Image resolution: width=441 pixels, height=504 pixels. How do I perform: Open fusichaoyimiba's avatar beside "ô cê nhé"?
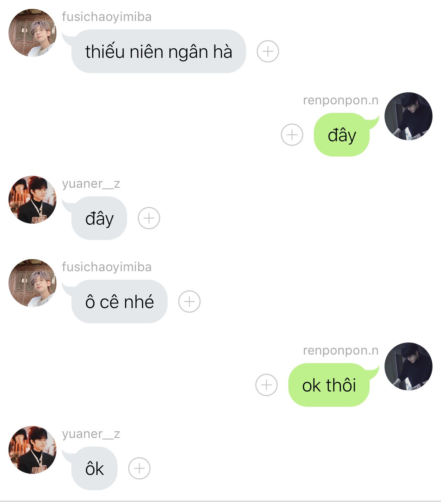click(32, 283)
